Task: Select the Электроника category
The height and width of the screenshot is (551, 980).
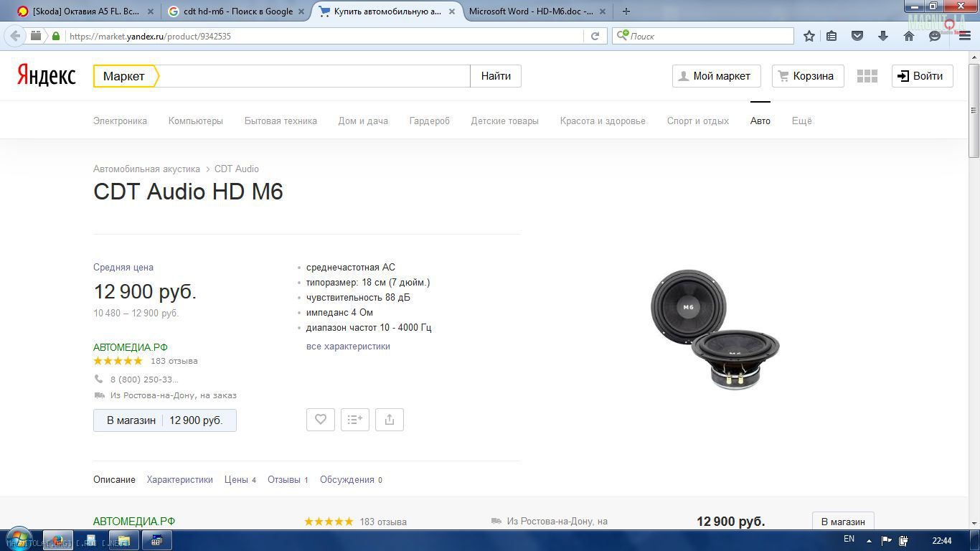Action: click(120, 121)
